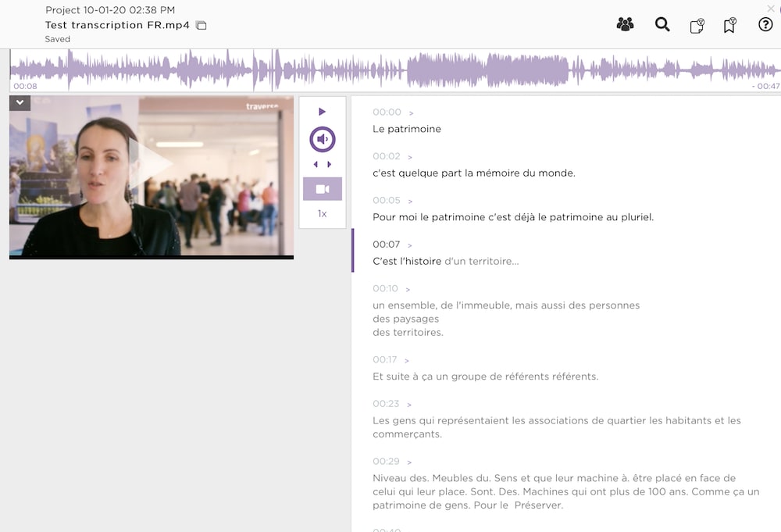Image resolution: width=781 pixels, height=532 pixels.
Task: Click the bookmark tip icon
Action: 729,25
